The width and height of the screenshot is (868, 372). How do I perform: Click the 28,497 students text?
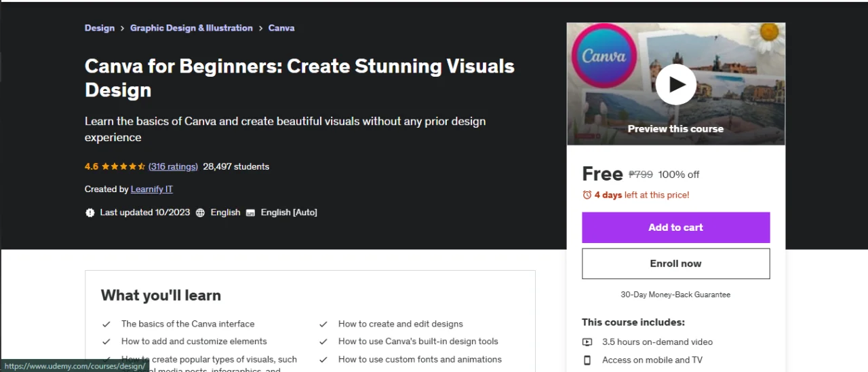click(236, 166)
